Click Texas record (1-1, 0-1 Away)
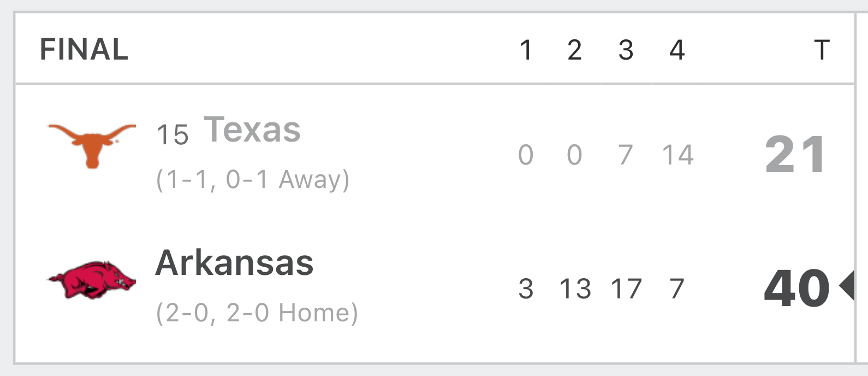 (253, 180)
